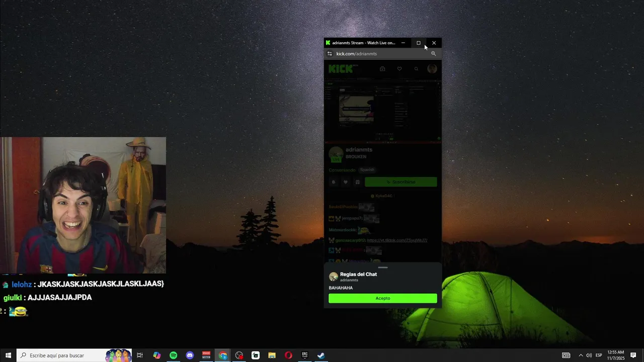Open the News and interests tray icon
This screenshot has width=644, height=362.
(566, 355)
